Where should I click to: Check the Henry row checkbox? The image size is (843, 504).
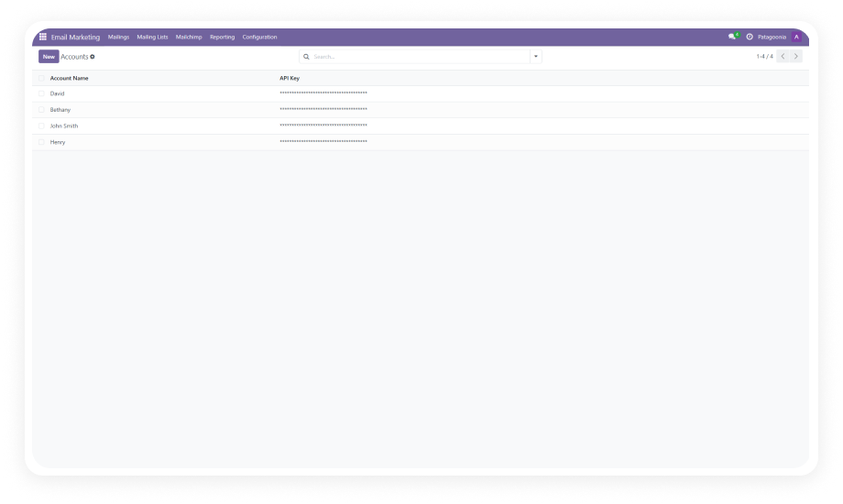(x=41, y=142)
